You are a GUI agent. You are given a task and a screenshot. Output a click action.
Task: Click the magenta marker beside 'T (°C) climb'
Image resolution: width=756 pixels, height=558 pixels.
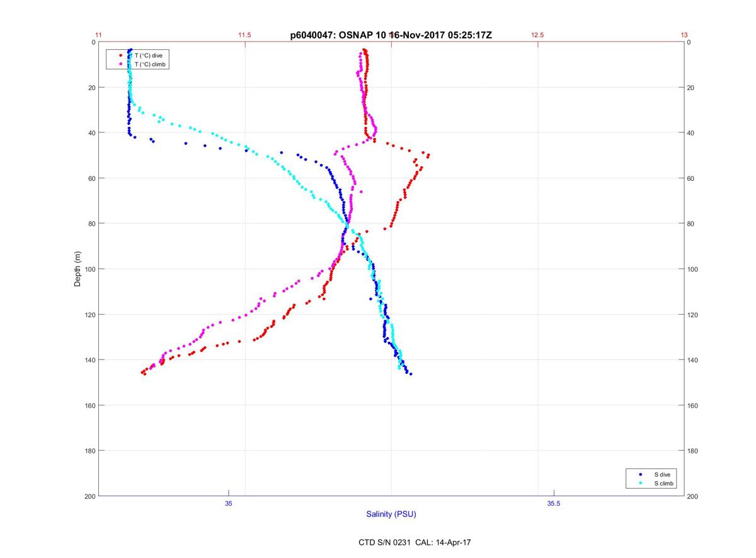point(120,64)
